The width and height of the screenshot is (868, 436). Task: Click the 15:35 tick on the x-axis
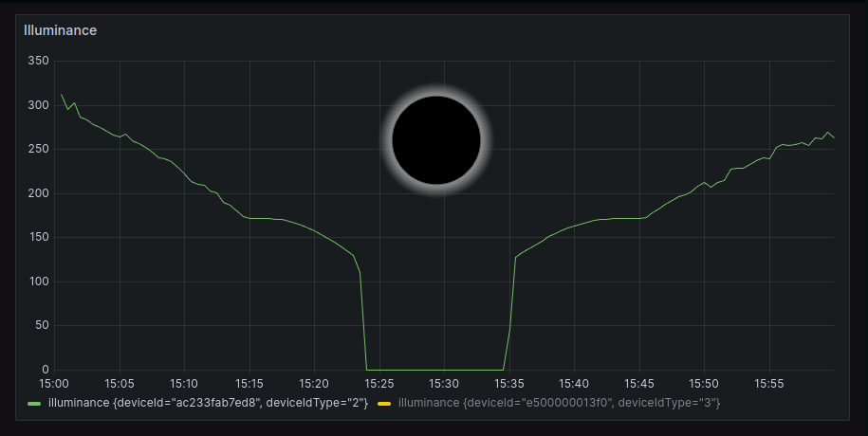pos(508,384)
